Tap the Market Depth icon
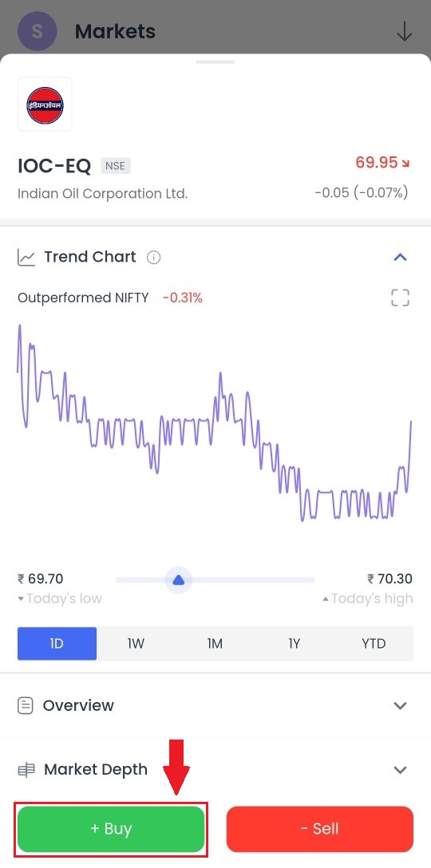431x868 pixels. click(26, 769)
